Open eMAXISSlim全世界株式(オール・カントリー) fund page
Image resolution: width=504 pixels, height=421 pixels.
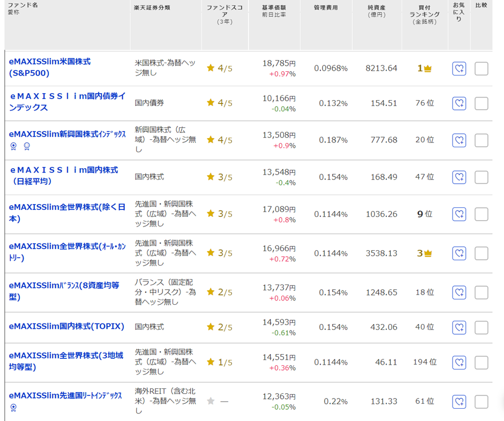point(67,252)
